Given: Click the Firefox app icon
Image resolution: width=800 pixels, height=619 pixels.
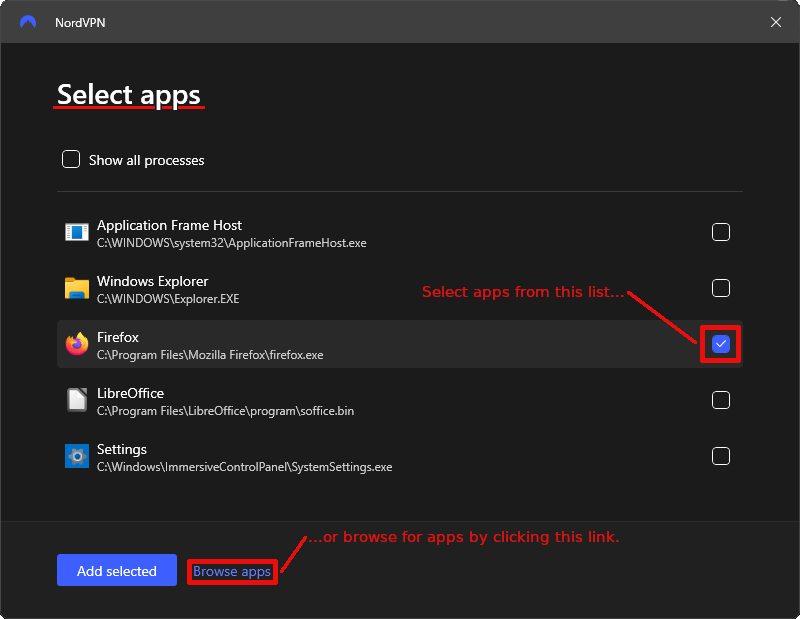Looking at the screenshot, I should (x=77, y=344).
